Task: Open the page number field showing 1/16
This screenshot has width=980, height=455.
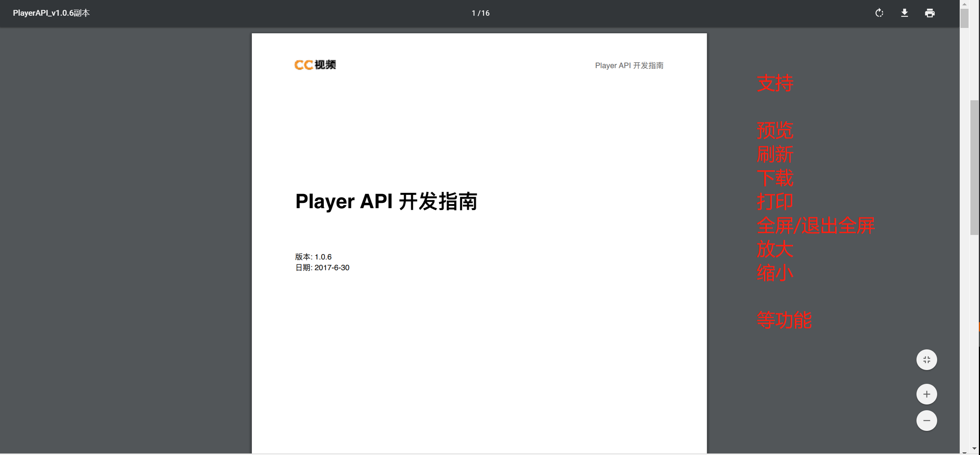Action: (480, 13)
